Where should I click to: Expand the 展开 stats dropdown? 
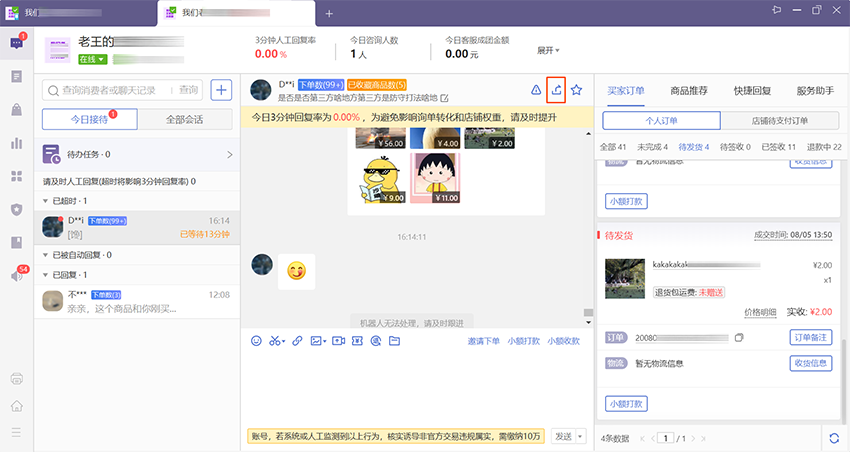[x=548, y=50]
